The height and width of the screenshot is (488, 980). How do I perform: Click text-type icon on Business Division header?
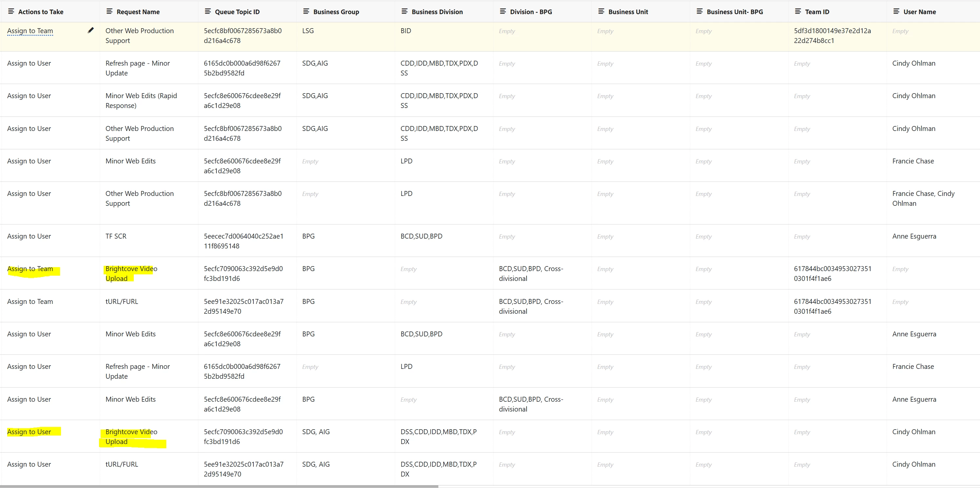404,11
